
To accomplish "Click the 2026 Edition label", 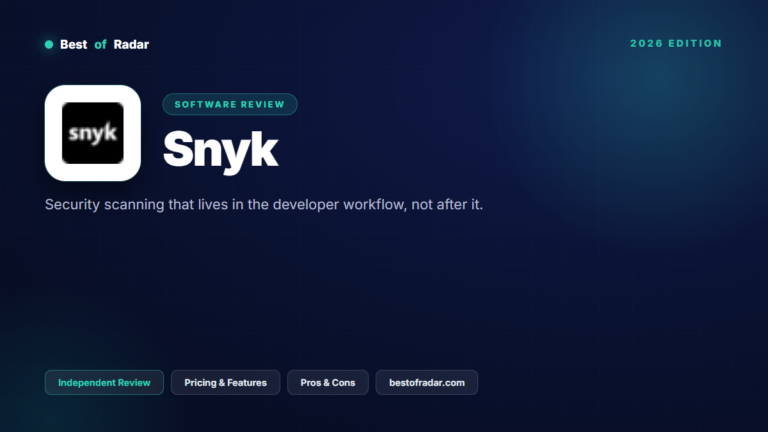I will click(676, 44).
